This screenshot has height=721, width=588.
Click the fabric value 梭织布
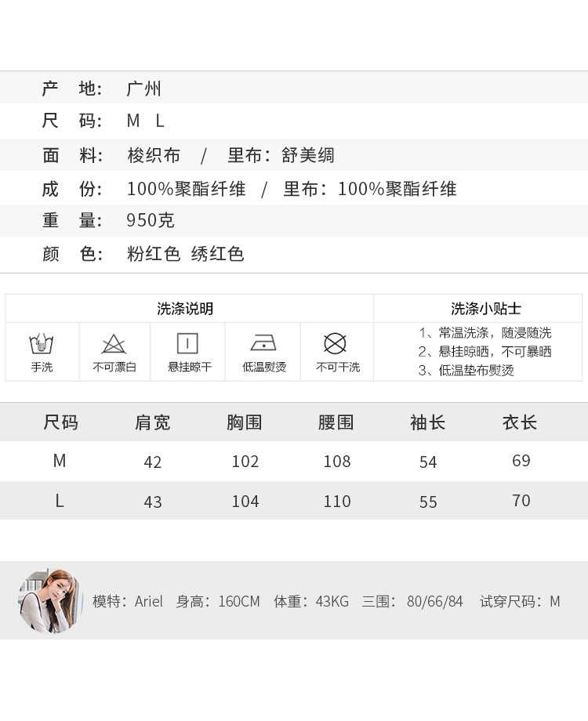tap(154, 155)
